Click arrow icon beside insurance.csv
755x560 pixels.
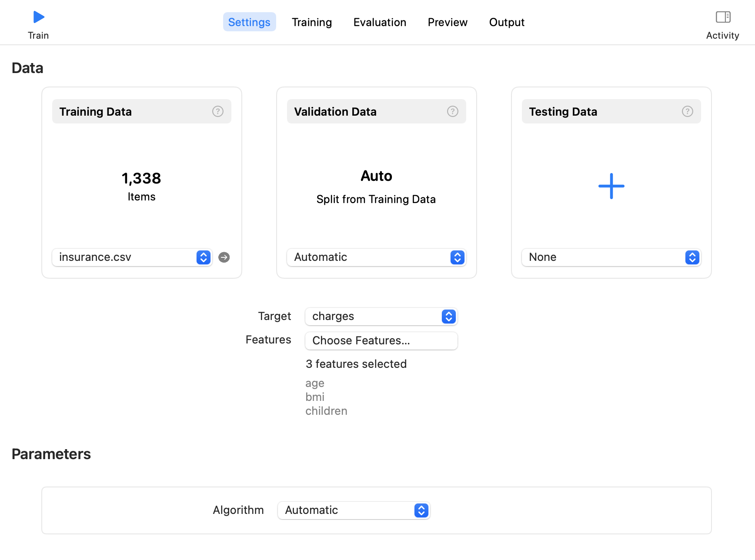point(224,257)
